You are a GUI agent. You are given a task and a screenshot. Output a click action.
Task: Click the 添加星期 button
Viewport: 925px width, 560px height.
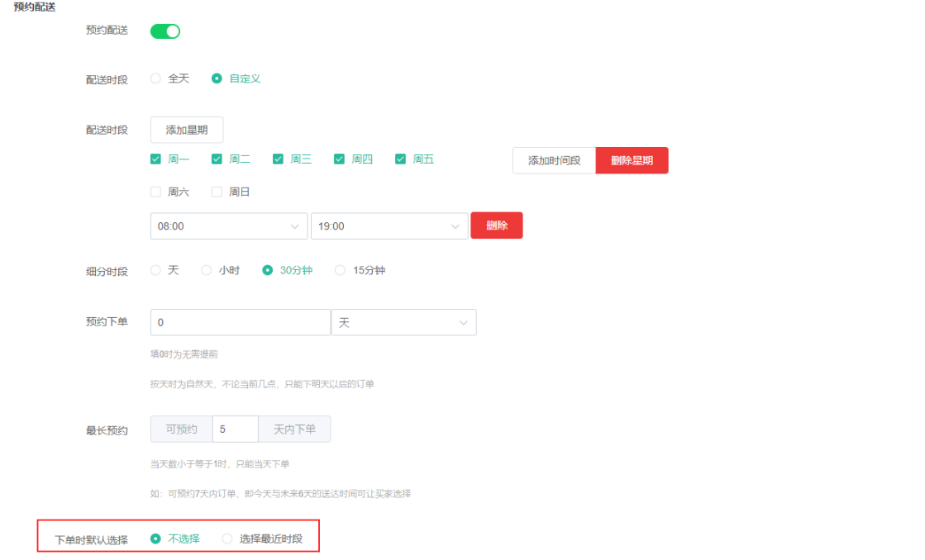187,130
